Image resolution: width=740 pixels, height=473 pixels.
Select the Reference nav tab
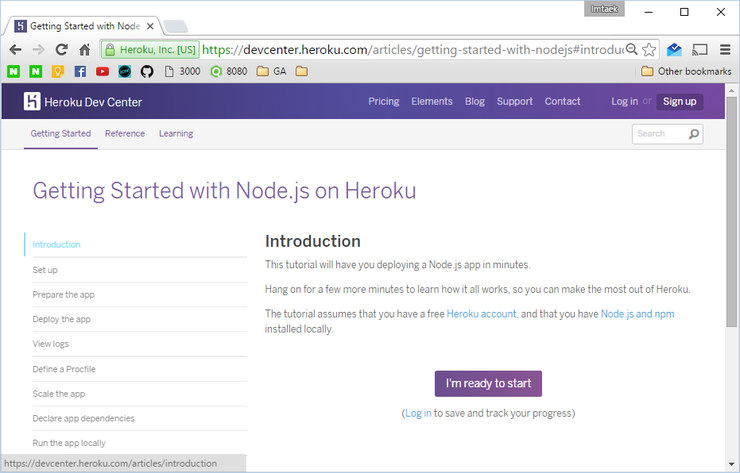click(x=125, y=134)
